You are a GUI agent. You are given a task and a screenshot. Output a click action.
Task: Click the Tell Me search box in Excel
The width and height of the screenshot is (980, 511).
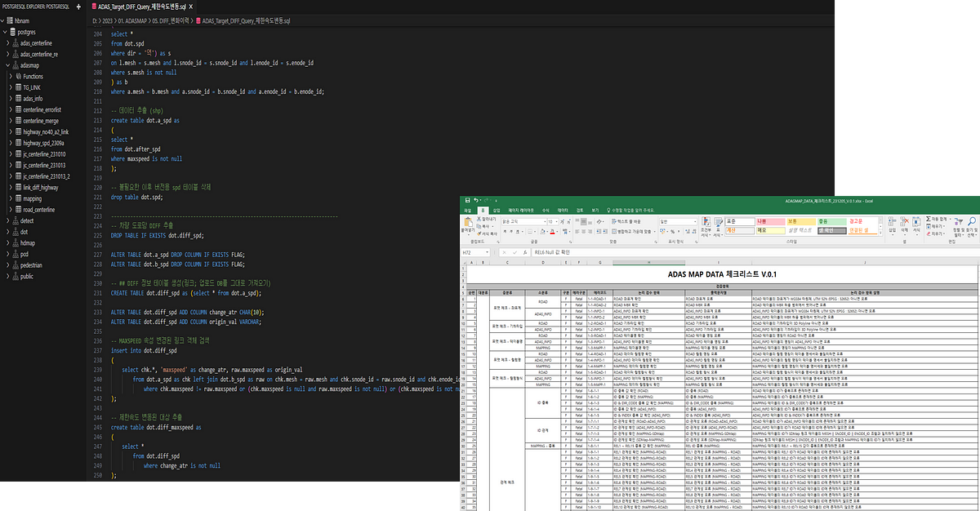(x=631, y=211)
